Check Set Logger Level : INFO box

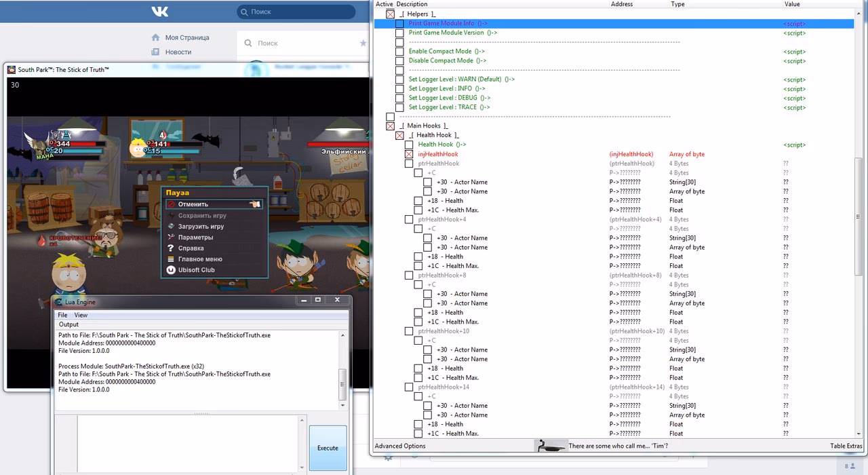pyautogui.click(x=399, y=88)
